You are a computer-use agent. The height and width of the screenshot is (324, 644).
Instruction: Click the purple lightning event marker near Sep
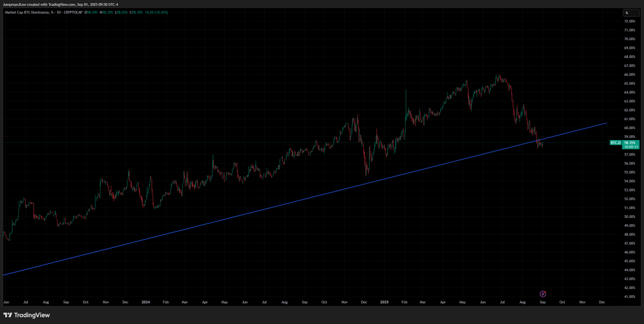click(543, 294)
